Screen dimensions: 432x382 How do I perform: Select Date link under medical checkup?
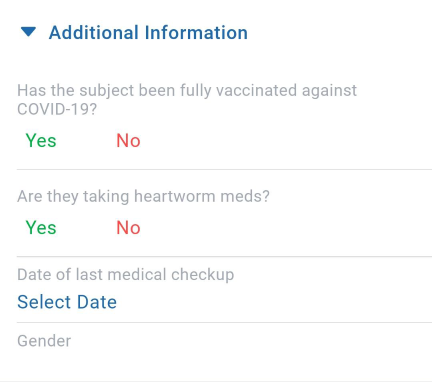click(x=67, y=302)
